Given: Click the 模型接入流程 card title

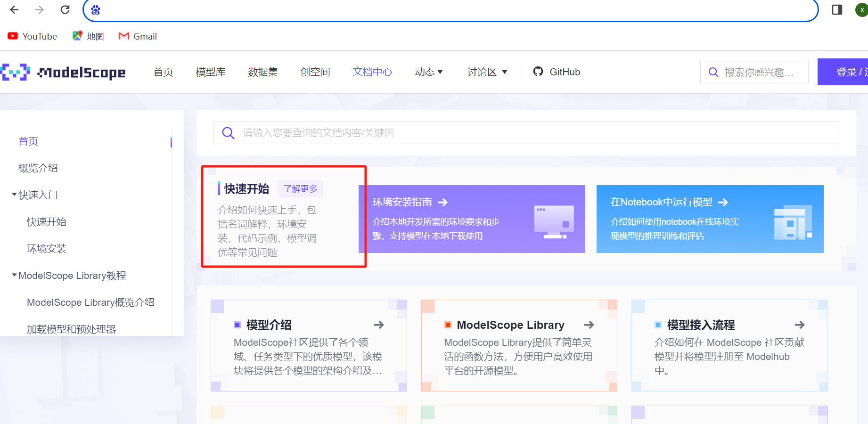Looking at the screenshot, I should [701, 325].
